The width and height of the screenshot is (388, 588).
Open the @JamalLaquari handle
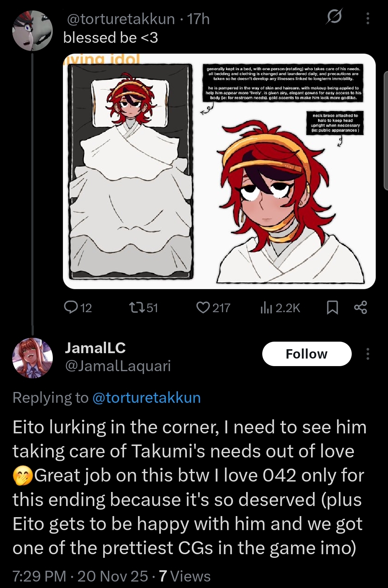(118, 366)
